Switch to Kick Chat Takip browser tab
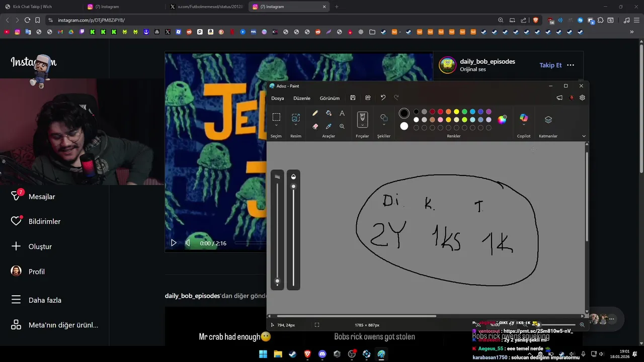The width and height of the screenshot is (644, 362). pyautogui.click(x=41, y=7)
